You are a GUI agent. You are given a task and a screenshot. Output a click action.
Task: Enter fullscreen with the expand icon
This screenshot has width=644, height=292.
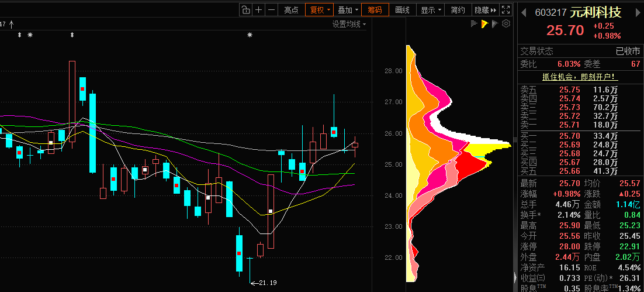pyautogui.click(x=506, y=10)
